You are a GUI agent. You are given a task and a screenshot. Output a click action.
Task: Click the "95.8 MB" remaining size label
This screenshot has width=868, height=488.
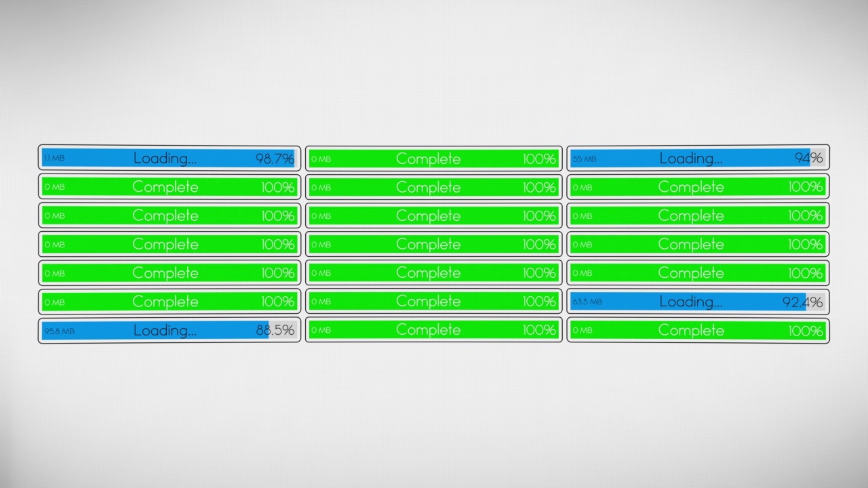pyautogui.click(x=59, y=331)
